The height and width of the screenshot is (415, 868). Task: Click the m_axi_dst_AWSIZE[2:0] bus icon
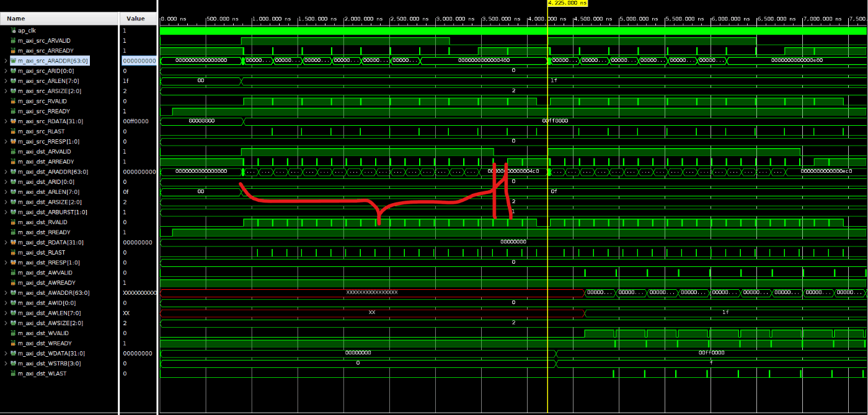point(14,323)
